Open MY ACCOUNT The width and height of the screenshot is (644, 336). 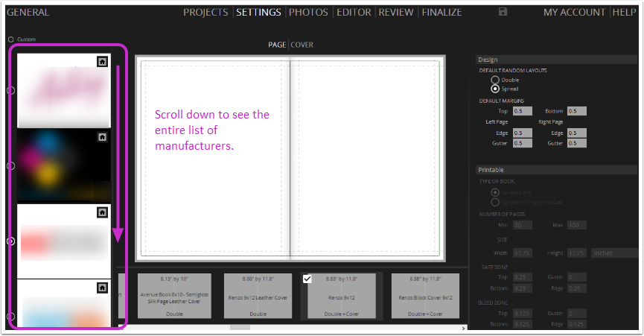coord(574,13)
